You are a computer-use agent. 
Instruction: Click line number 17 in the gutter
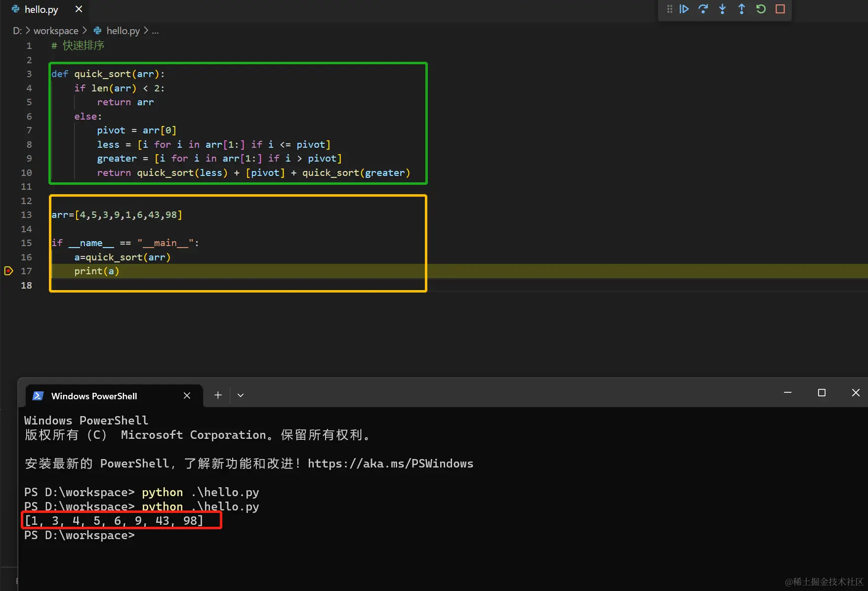pyautogui.click(x=26, y=271)
